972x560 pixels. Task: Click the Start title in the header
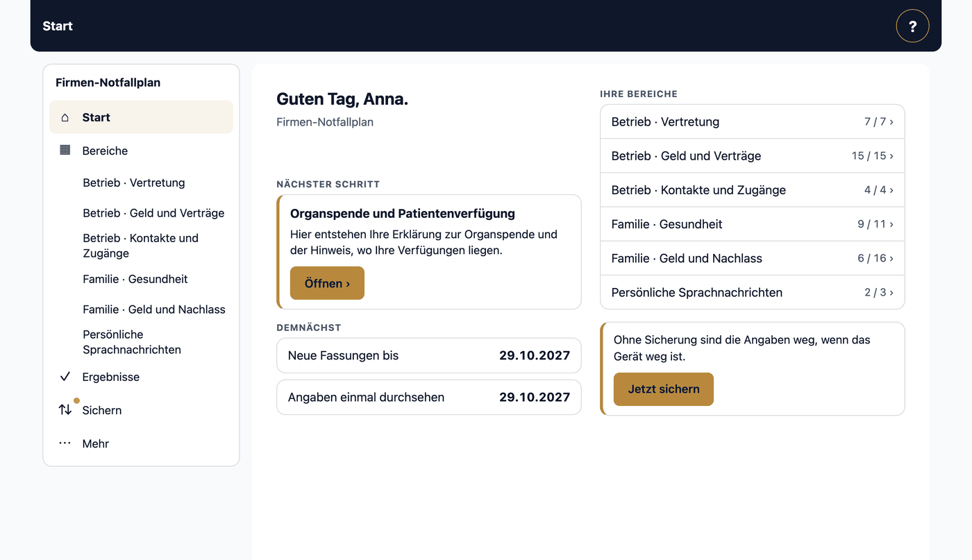tap(58, 26)
